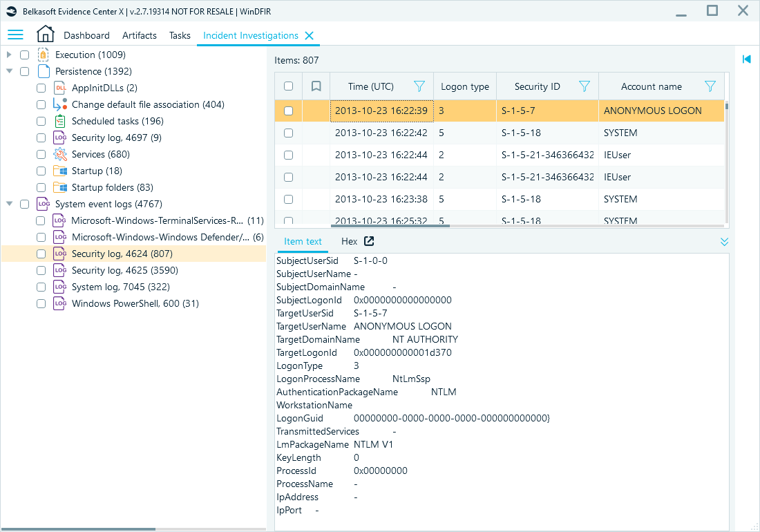Open the Tasks tab
The image size is (760, 532).
tap(180, 35)
